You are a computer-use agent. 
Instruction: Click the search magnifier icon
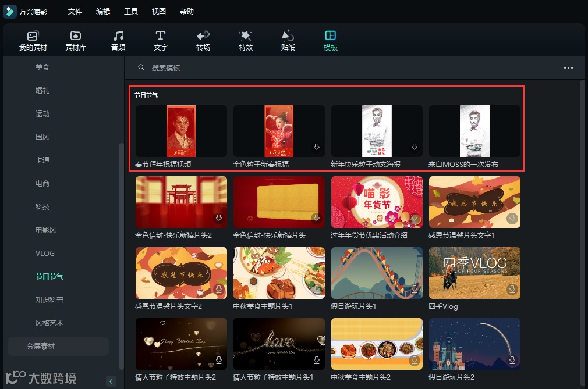(141, 67)
